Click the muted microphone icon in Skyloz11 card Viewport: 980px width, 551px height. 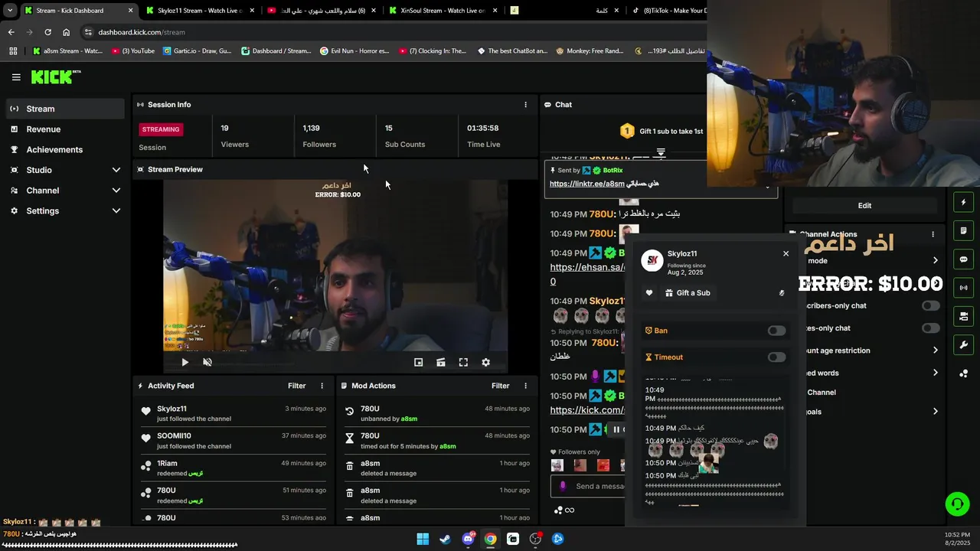click(x=782, y=293)
